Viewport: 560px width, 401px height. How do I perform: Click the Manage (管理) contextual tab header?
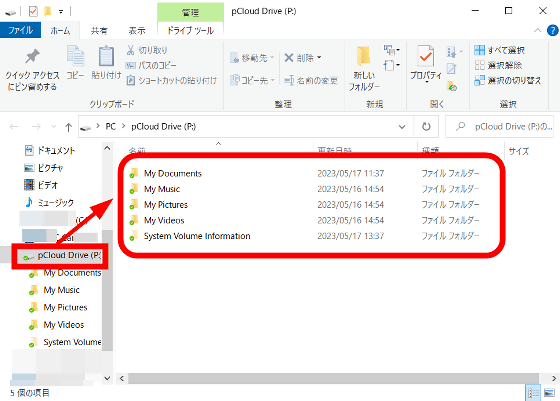tap(190, 12)
